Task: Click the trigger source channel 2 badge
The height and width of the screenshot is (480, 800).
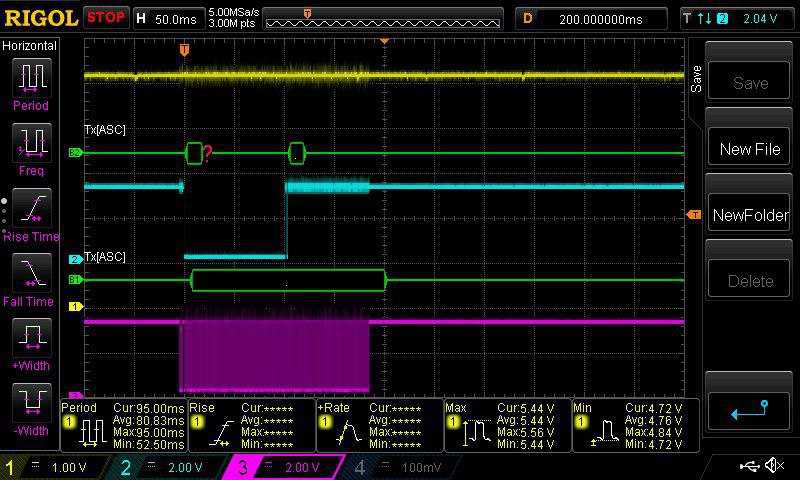Action: (x=722, y=19)
